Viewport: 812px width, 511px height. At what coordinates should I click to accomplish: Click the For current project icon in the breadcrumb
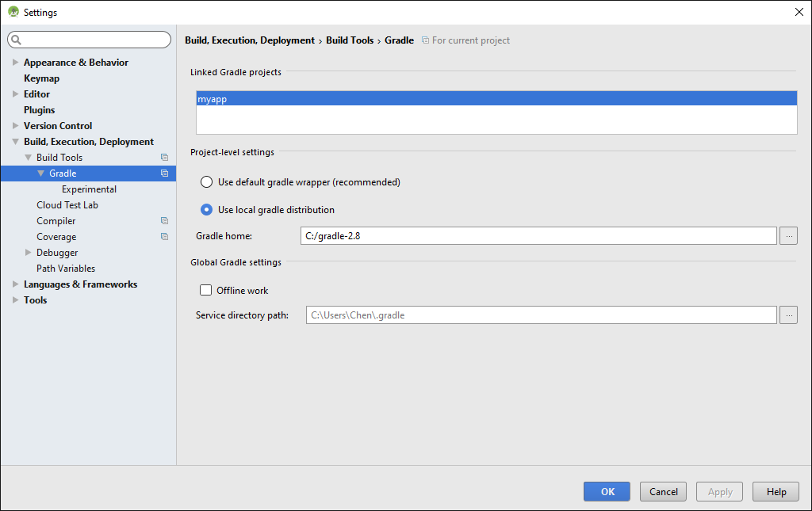tap(427, 40)
